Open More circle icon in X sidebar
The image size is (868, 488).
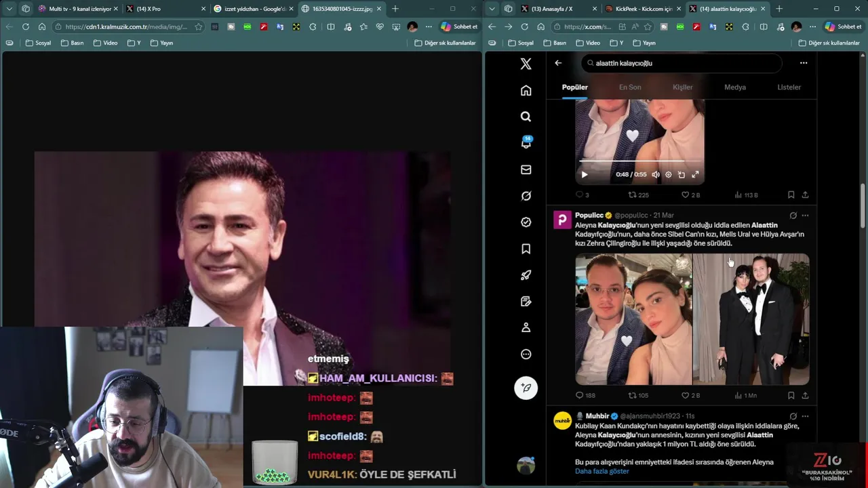point(526,354)
